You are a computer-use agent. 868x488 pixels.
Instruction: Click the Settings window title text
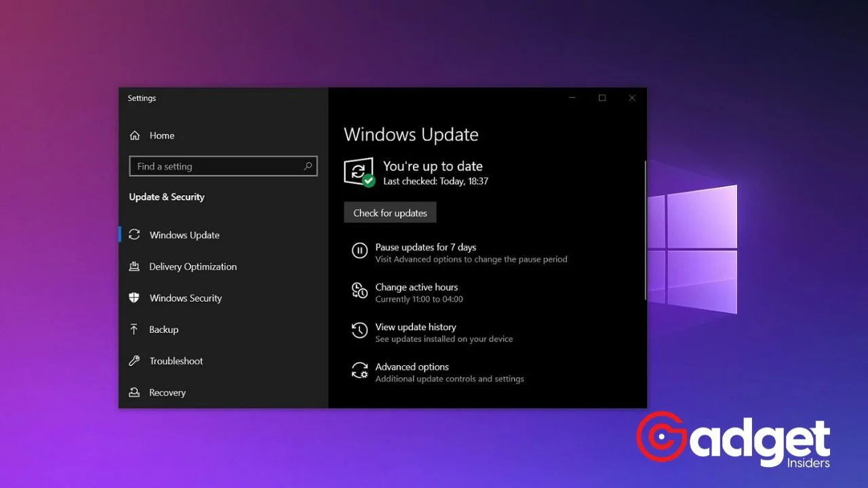(x=142, y=98)
